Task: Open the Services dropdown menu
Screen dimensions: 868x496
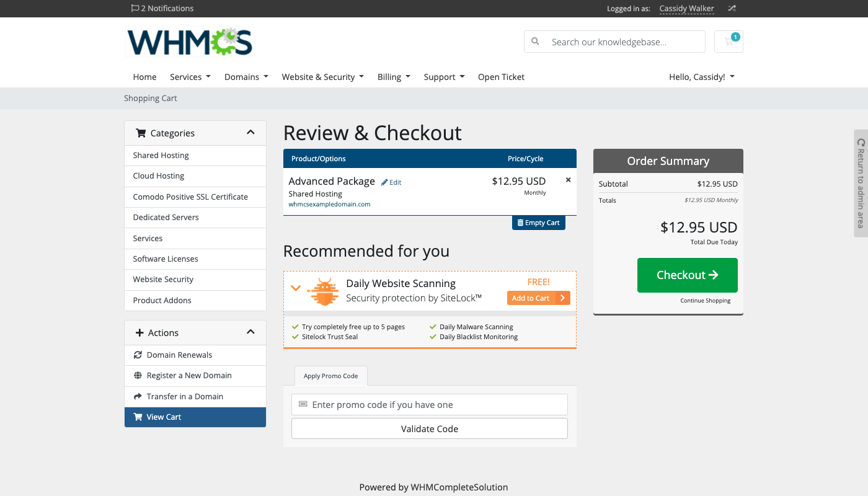Action: (x=190, y=77)
